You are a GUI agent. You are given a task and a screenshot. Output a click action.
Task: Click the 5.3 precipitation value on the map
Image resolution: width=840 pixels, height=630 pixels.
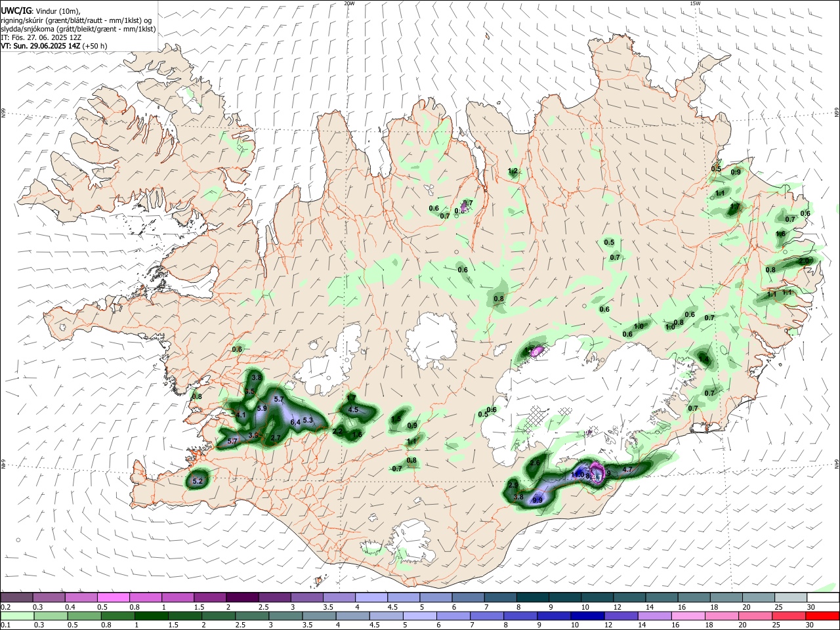pyautogui.click(x=308, y=420)
